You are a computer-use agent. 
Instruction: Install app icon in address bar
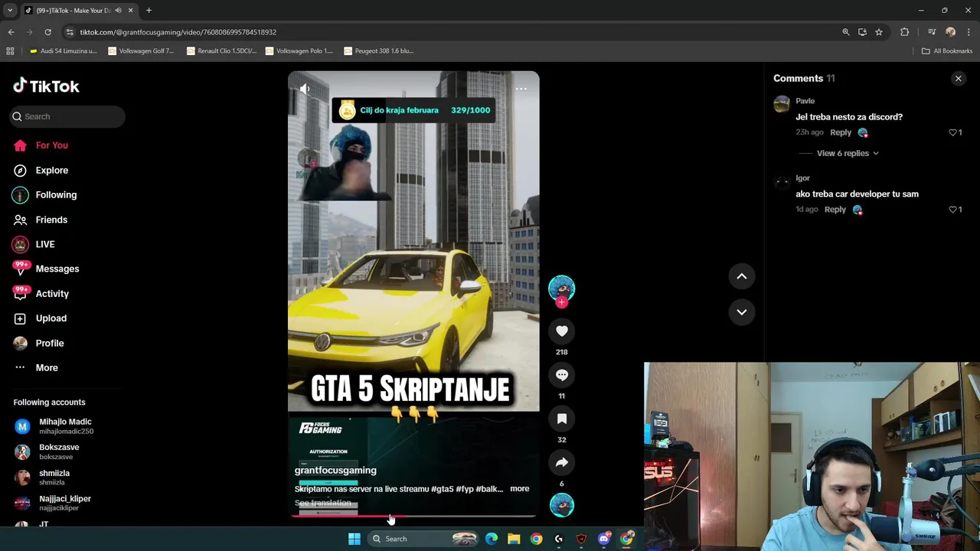point(862,32)
